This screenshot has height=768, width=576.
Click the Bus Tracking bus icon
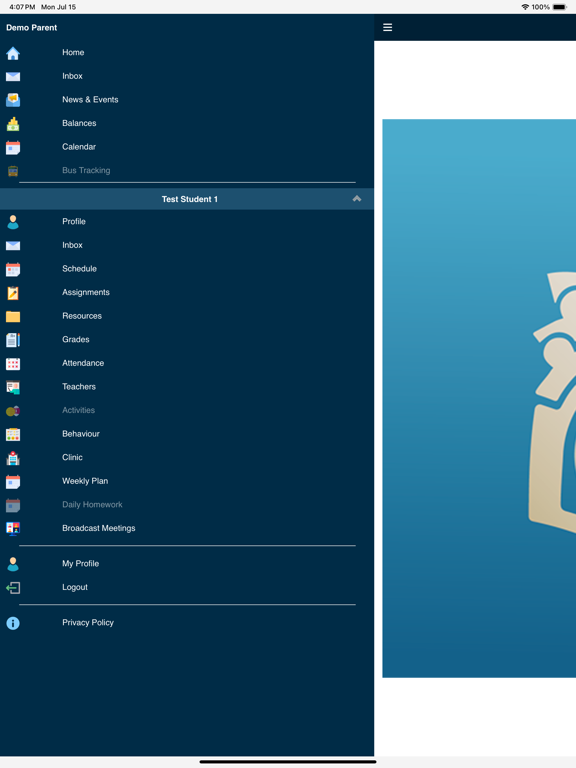13,171
